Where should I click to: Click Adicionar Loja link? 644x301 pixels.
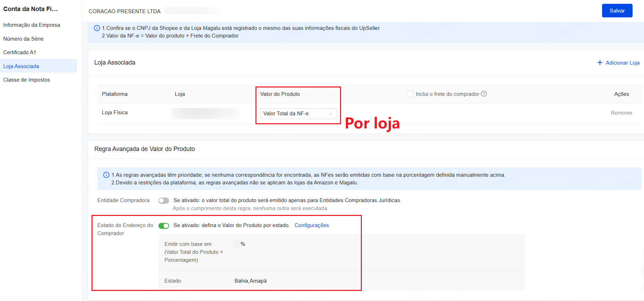[x=623, y=63]
